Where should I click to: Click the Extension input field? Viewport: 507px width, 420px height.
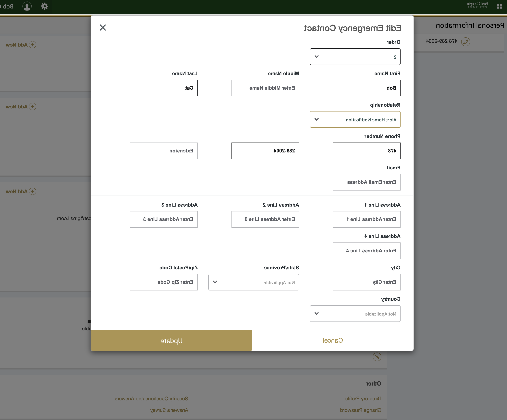pos(164,151)
